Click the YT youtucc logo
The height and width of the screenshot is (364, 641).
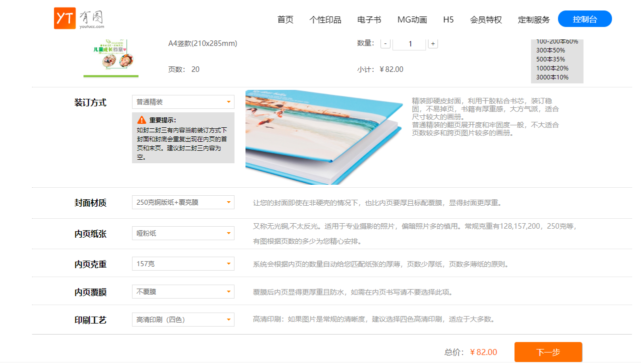pyautogui.click(x=79, y=18)
